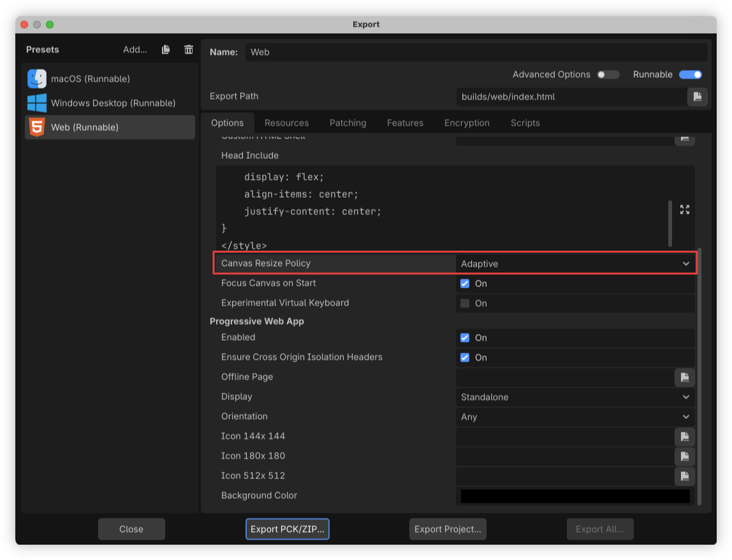732x560 pixels.
Task: Toggle the Runnable switch
Action: tap(691, 75)
